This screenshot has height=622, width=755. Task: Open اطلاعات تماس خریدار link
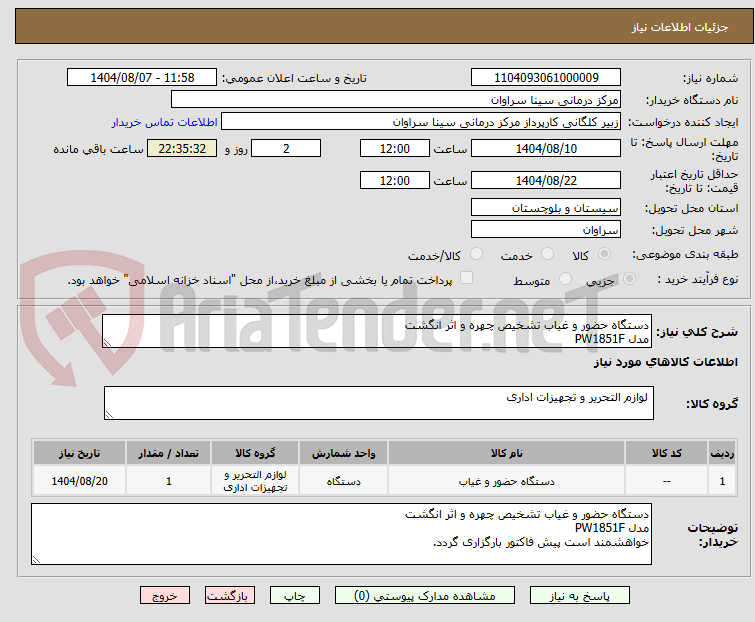point(165,122)
